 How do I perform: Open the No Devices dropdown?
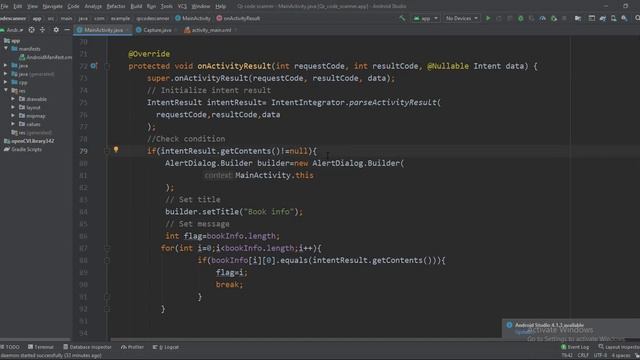462,18
